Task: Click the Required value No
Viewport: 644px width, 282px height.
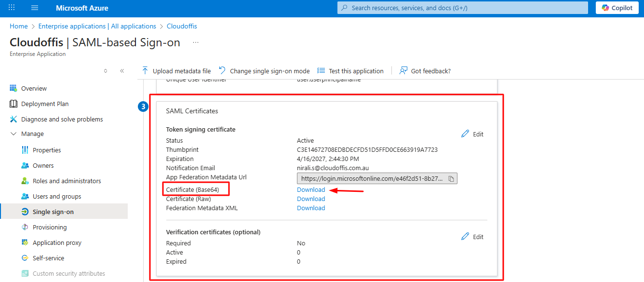Action: click(301, 243)
